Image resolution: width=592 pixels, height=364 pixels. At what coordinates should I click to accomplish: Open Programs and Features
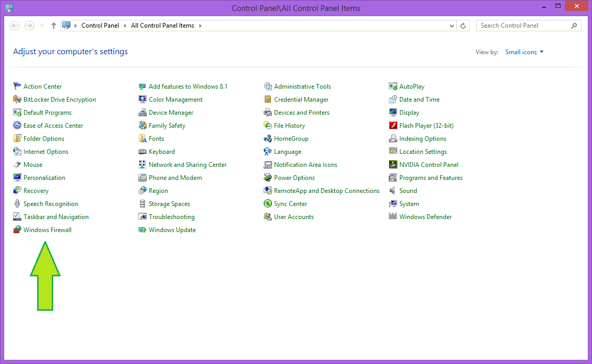pyautogui.click(x=431, y=178)
